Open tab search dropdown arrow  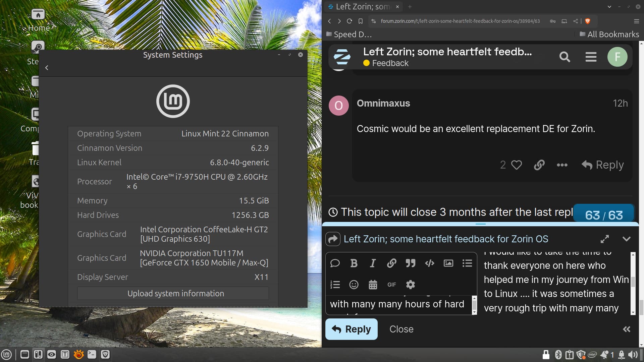[609, 7]
